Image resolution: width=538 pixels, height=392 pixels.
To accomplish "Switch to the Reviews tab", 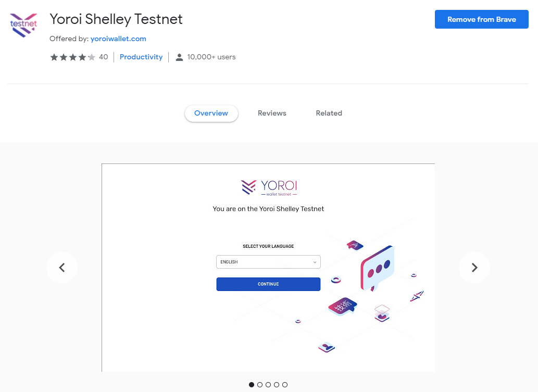I will 272,113.
